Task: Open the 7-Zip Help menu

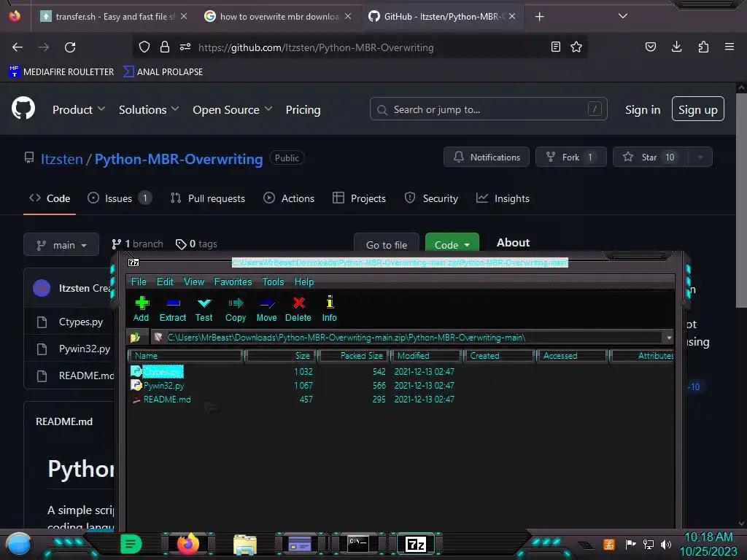Action: point(304,281)
